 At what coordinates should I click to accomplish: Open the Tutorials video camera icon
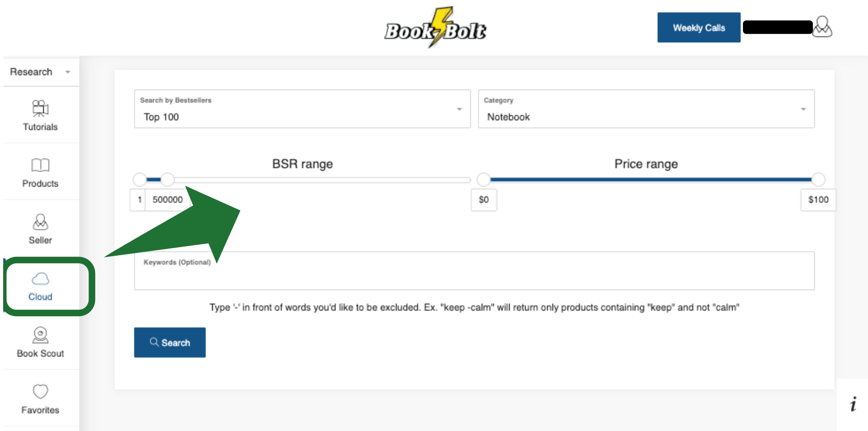click(x=40, y=108)
